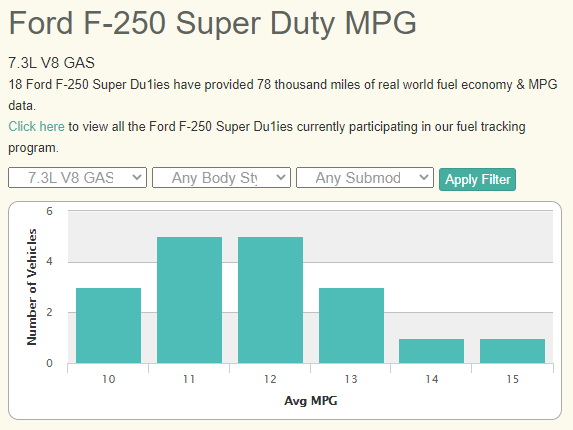Image resolution: width=573 pixels, height=430 pixels.
Task: Click the Apply Filter button
Action: tap(477, 179)
